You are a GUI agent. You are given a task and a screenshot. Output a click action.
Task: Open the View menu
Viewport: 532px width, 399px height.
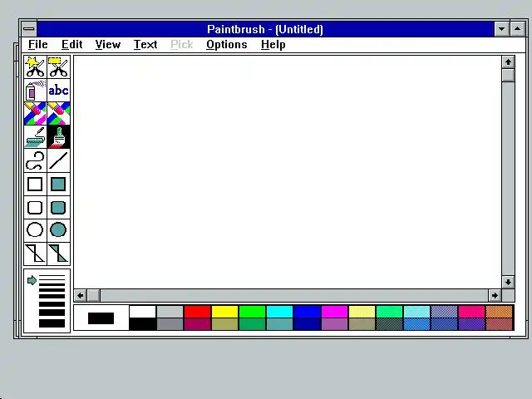point(108,44)
